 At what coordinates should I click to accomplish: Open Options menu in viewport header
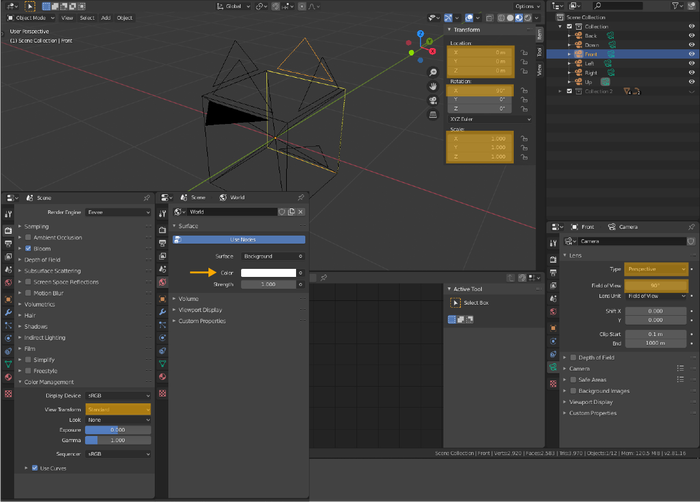click(527, 6)
